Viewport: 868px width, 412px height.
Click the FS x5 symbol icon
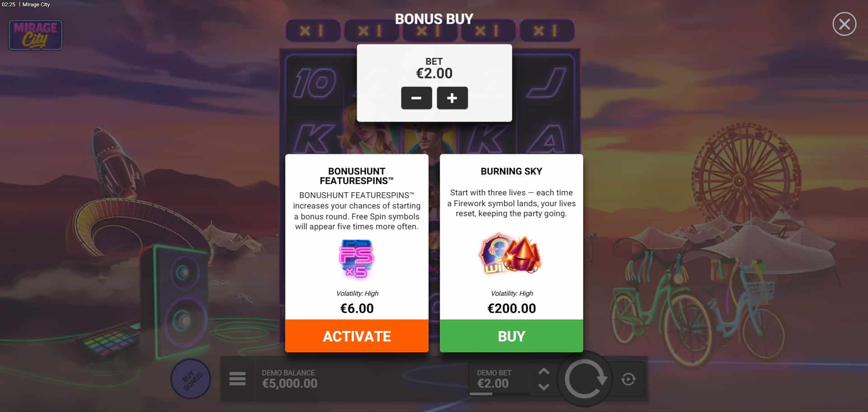click(357, 259)
